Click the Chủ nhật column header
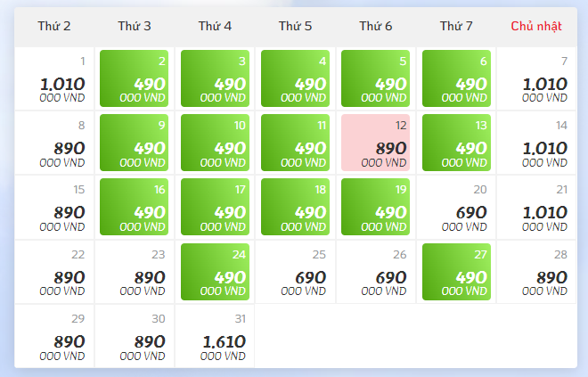 (x=536, y=26)
